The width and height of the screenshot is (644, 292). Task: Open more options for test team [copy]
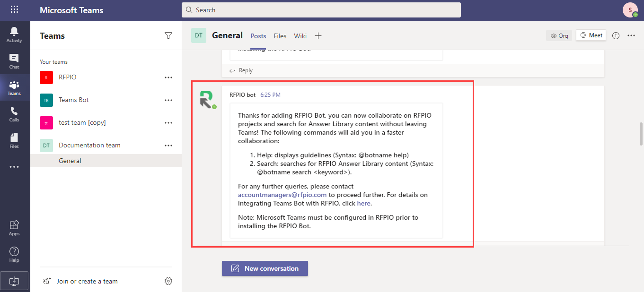(168, 122)
